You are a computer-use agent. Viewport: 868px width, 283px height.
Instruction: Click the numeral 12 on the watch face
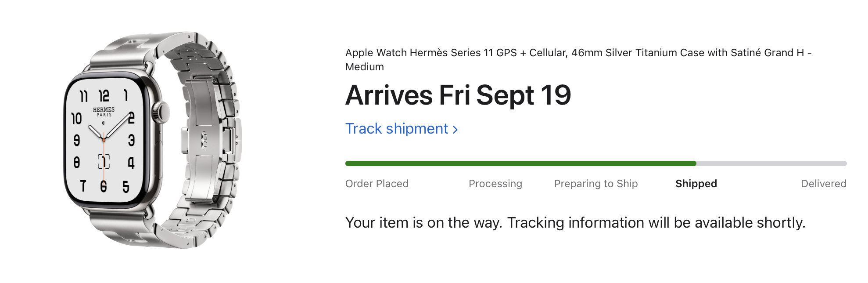pos(104,96)
